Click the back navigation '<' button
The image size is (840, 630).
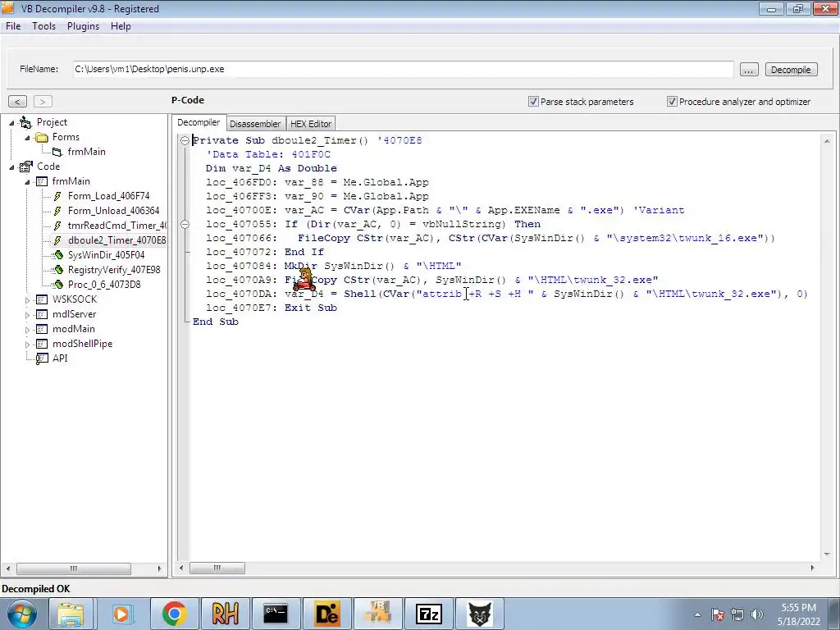click(18, 101)
